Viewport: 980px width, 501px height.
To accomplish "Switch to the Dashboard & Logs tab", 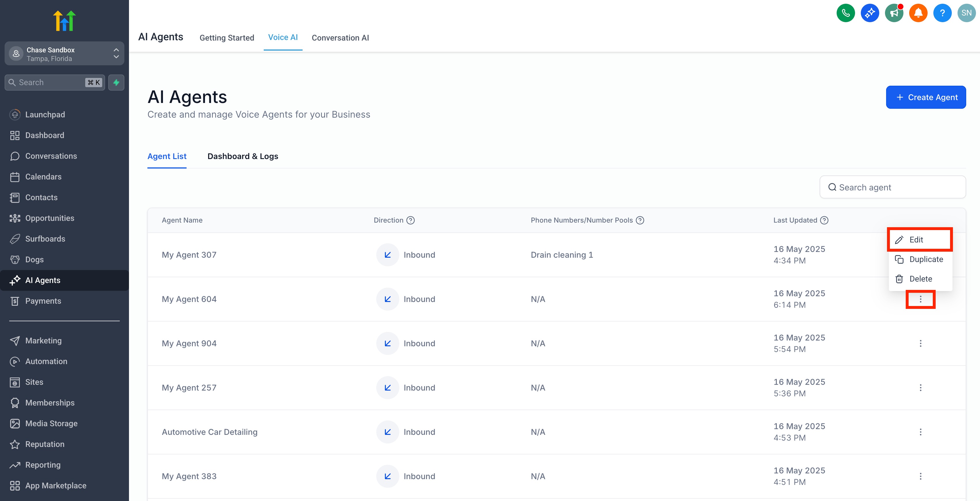I will (x=243, y=156).
